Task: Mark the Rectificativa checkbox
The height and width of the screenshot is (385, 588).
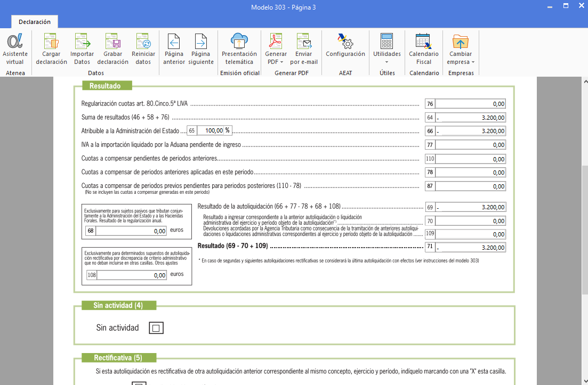Action: [139, 383]
